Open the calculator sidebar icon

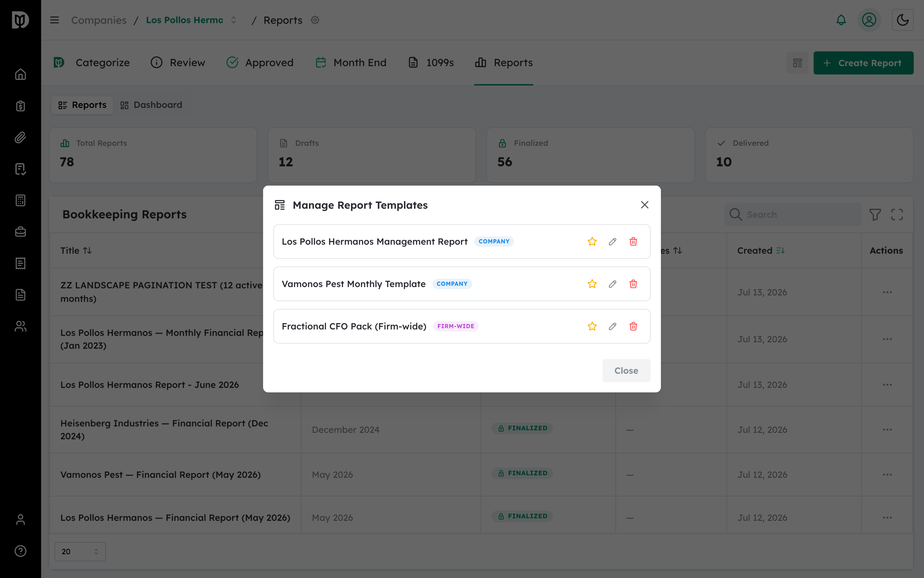(21, 200)
